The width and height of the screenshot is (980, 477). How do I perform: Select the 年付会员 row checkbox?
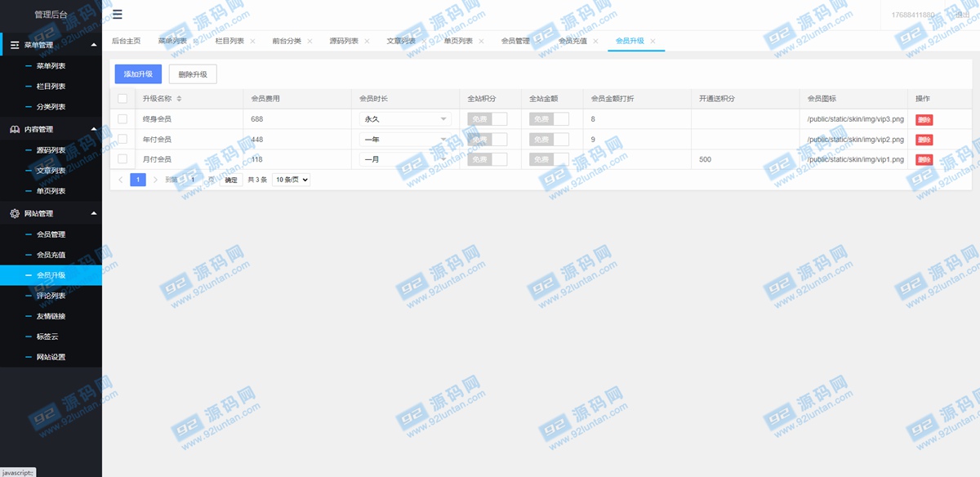(x=122, y=140)
